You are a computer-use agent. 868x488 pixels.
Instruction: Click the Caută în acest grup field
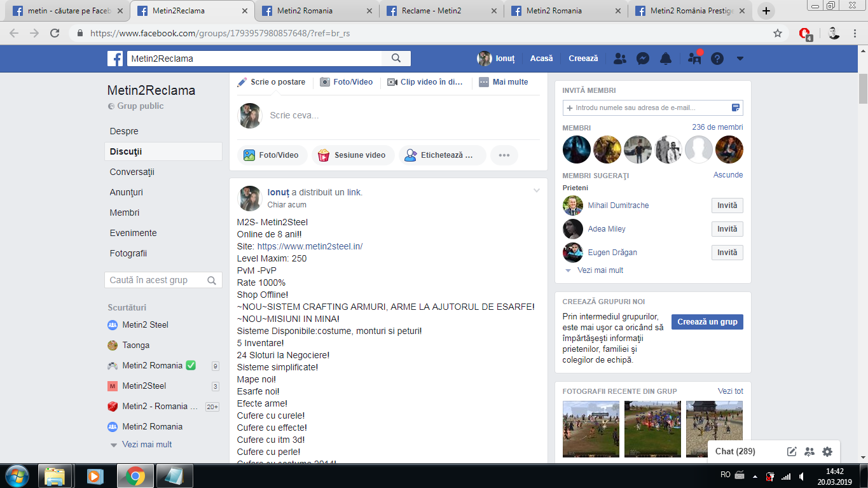[163, 280]
